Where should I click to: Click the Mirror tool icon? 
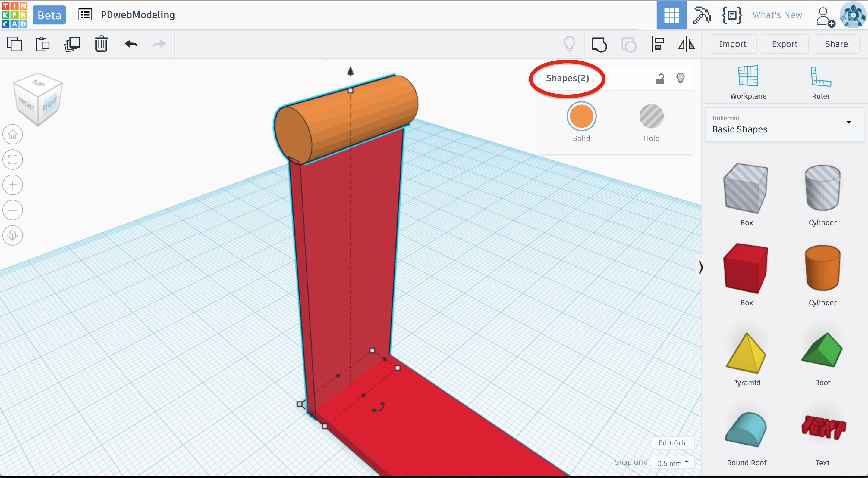point(686,44)
